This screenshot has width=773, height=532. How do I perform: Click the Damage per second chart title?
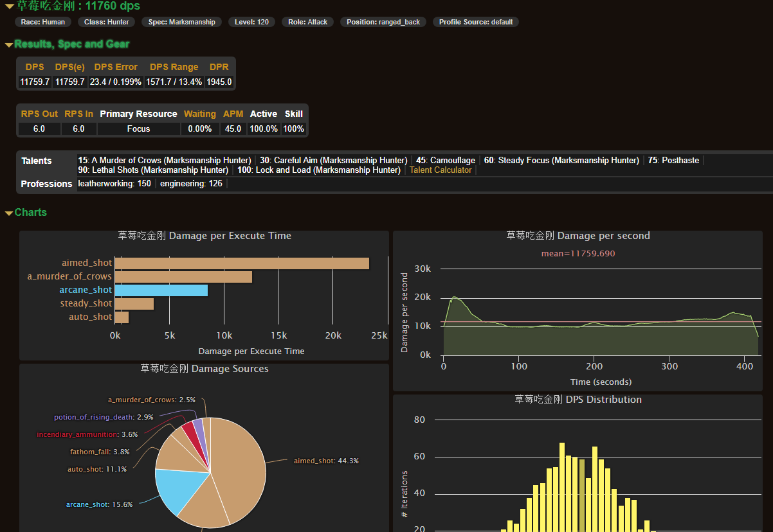577,236
